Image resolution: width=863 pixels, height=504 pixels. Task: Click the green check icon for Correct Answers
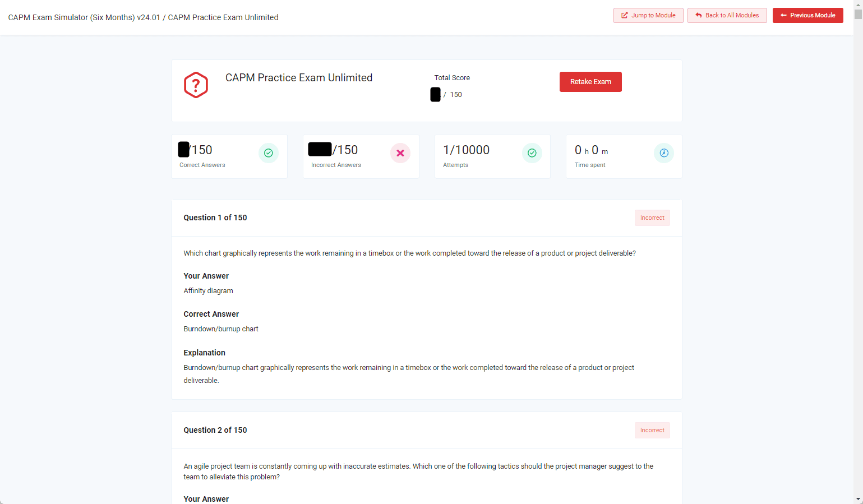[269, 153]
